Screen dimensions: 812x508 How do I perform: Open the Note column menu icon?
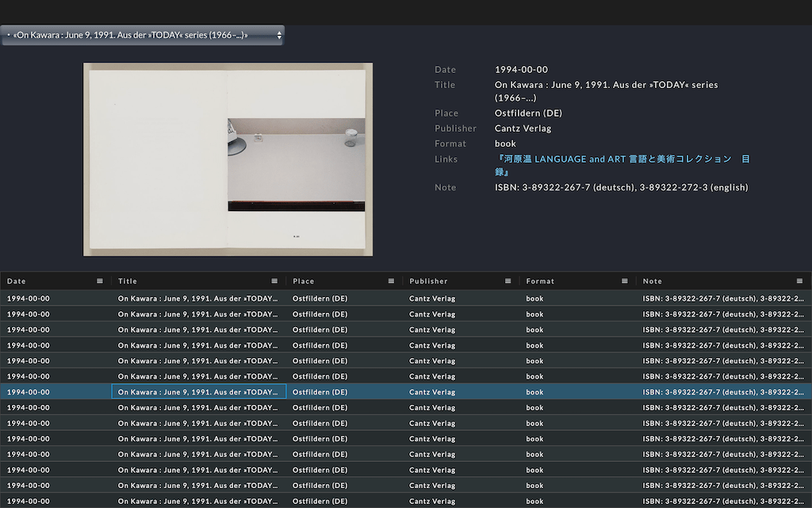[800, 281]
